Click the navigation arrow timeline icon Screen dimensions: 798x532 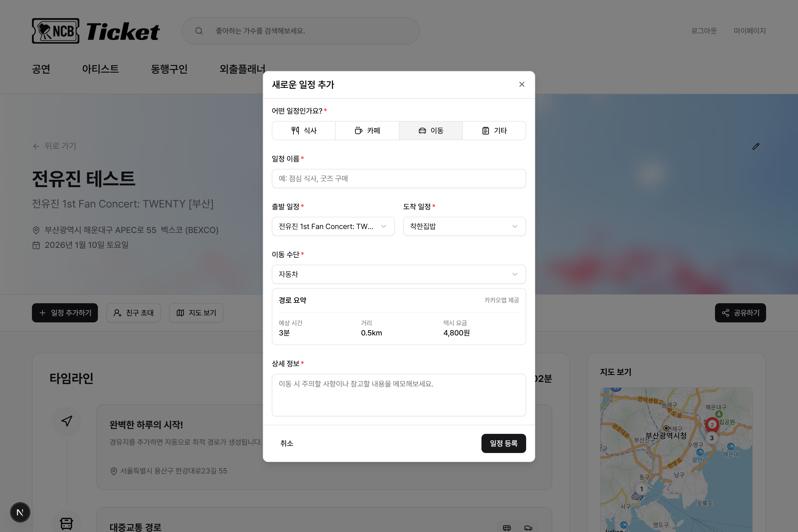66,421
